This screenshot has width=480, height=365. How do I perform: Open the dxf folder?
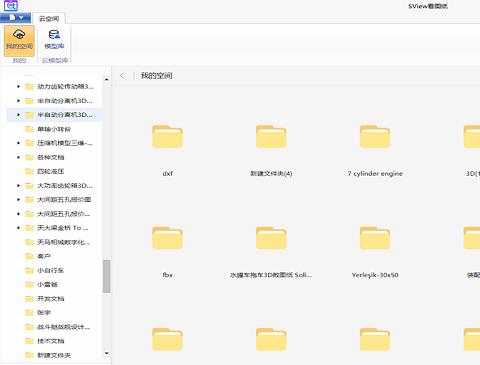167,137
